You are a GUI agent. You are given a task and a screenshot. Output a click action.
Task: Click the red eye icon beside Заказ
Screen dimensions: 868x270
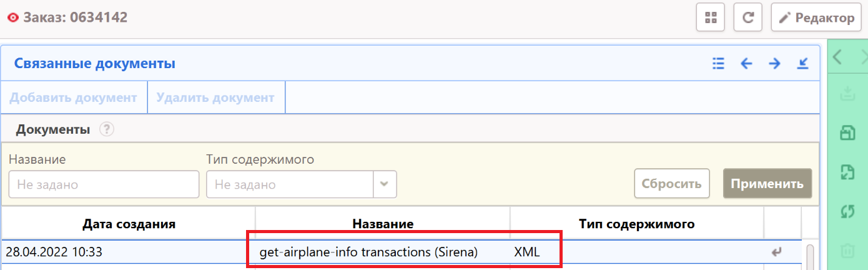[12, 17]
